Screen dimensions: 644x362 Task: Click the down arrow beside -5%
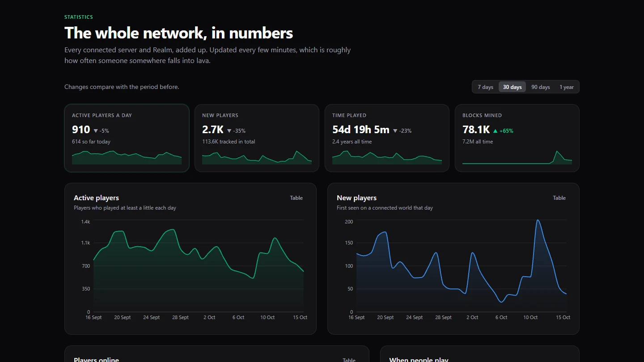pos(96,131)
